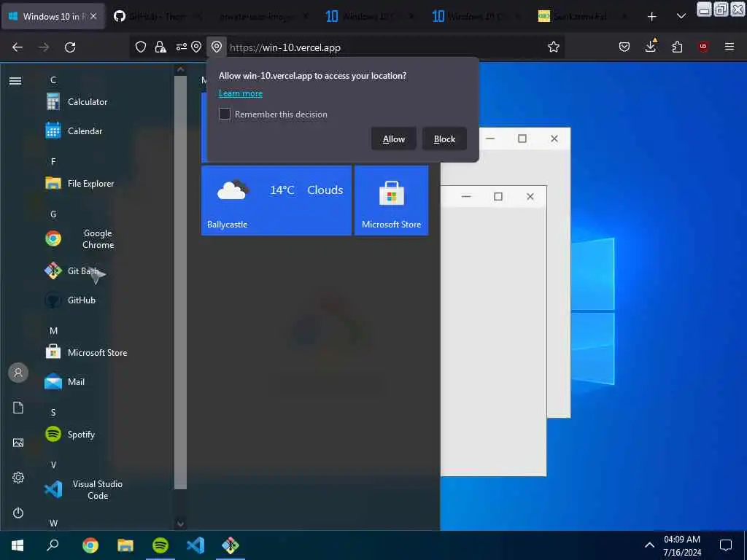This screenshot has height=560, width=747.
Task: Open the Microsoft Store blue tile
Action: (391, 201)
